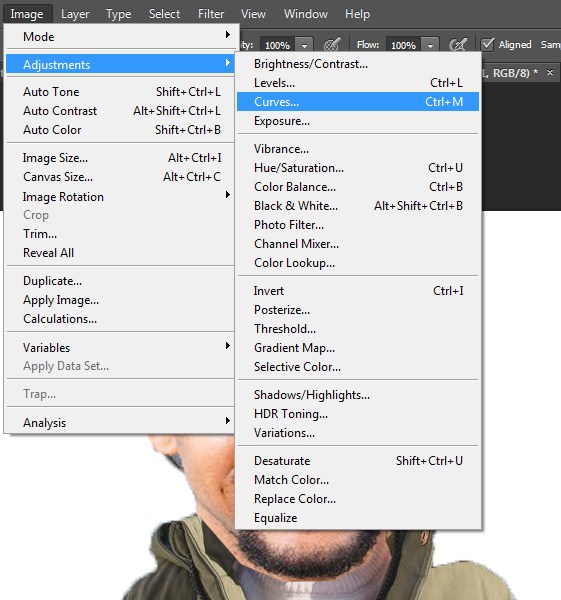This screenshot has width=561, height=600.
Task: Open Gradient Map adjustment
Action: pyautogui.click(x=358, y=348)
